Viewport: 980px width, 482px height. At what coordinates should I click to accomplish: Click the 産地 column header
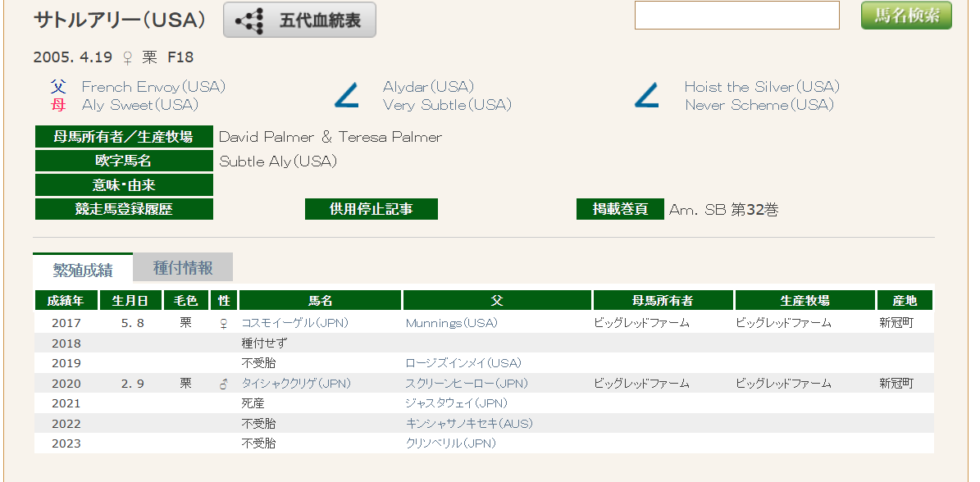(x=905, y=300)
